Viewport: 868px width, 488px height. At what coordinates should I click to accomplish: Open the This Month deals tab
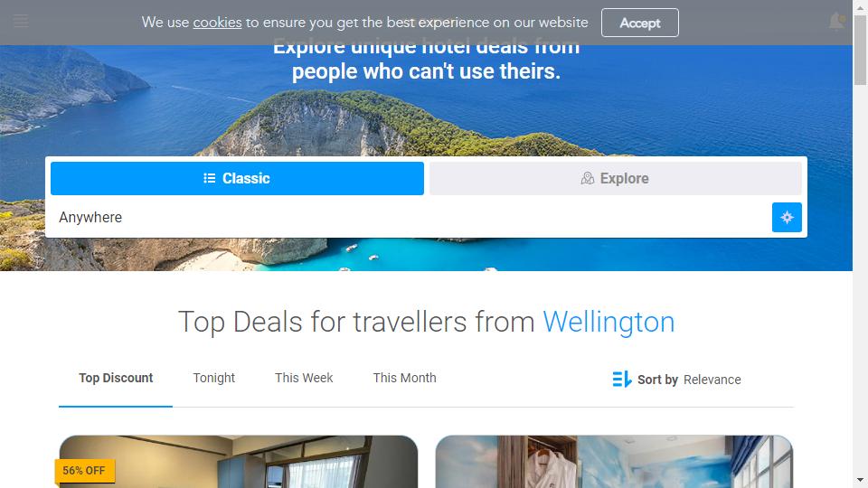coord(405,378)
